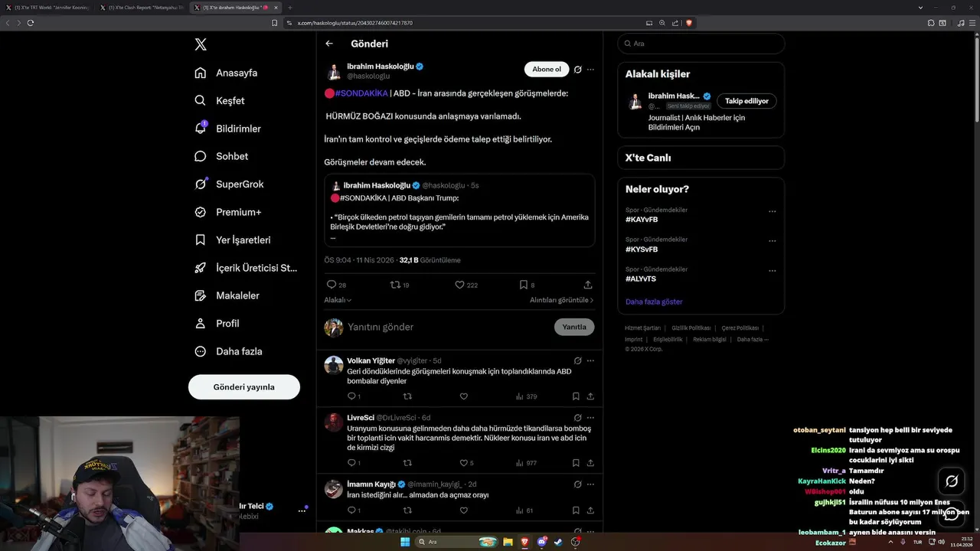Share LivreSci's reply
The width and height of the screenshot is (980, 551).
pyautogui.click(x=590, y=463)
